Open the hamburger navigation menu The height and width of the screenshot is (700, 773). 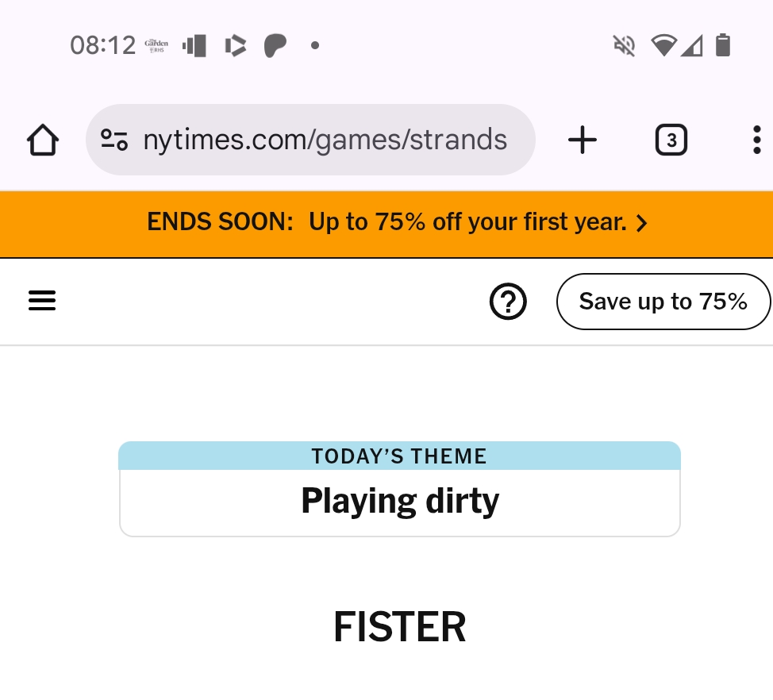click(x=42, y=301)
